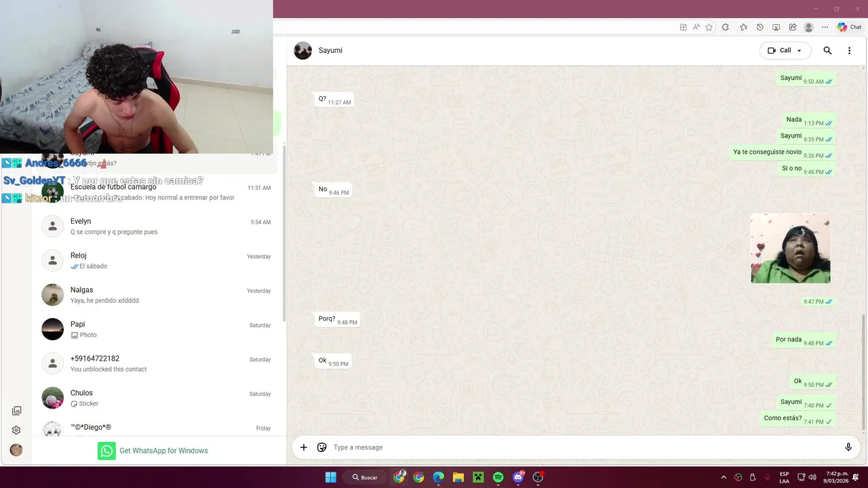Open the sent photo thumbnail in chat
Image resolution: width=868 pixels, height=488 pixels.
[790, 249]
